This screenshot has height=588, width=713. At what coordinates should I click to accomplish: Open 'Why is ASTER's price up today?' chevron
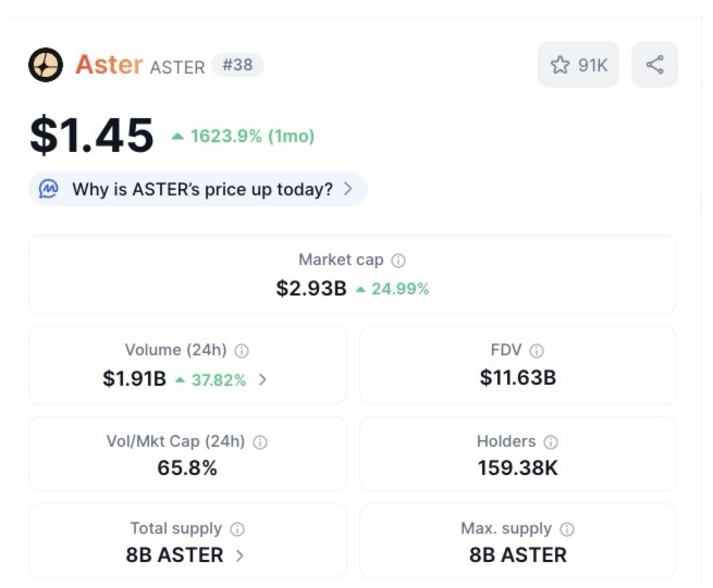tap(349, 189)
